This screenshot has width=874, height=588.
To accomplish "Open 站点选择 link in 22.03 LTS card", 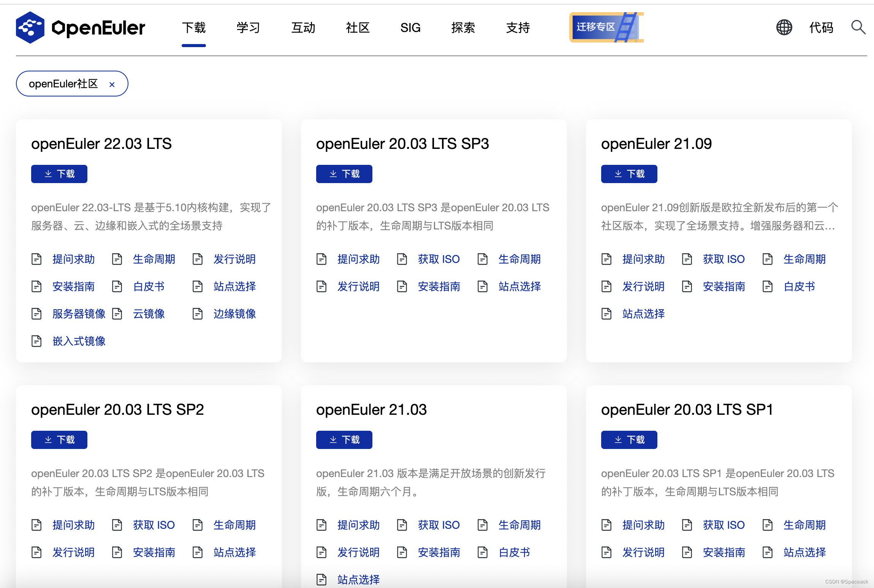I will tap(234, 286).
